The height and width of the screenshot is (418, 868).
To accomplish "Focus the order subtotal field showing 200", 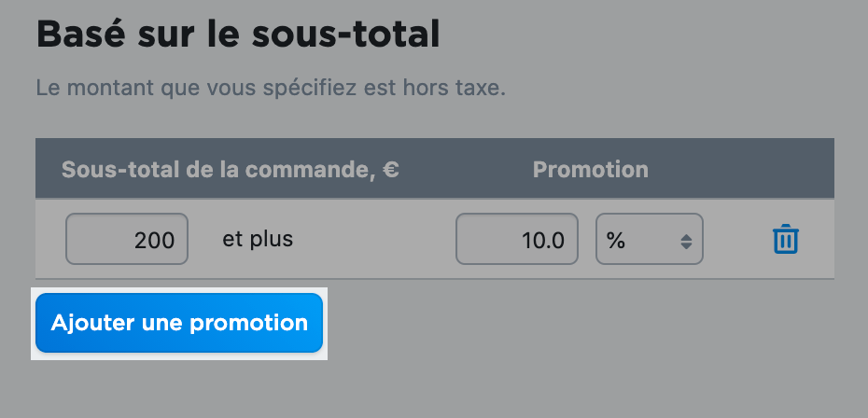I will coord(127,239).
